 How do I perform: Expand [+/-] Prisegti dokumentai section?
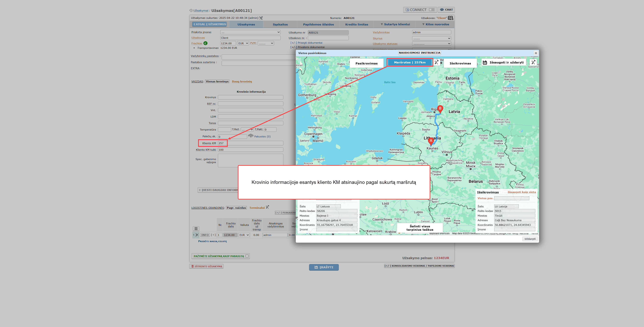point(306,43)
